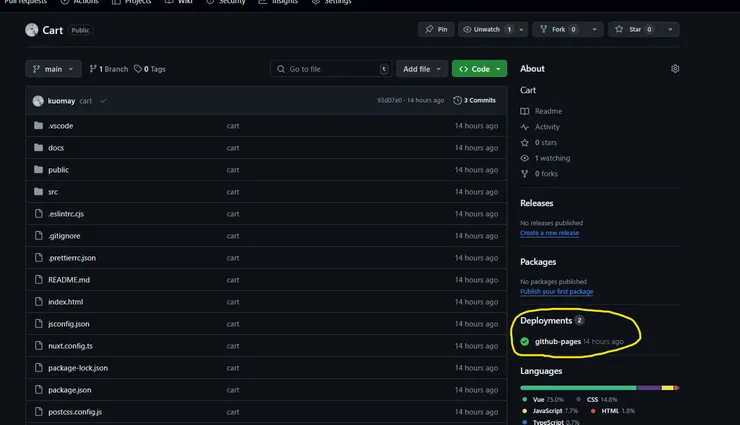Click the purple CSS segment of language bar
740x425 pixels.
tap(649, 388)
